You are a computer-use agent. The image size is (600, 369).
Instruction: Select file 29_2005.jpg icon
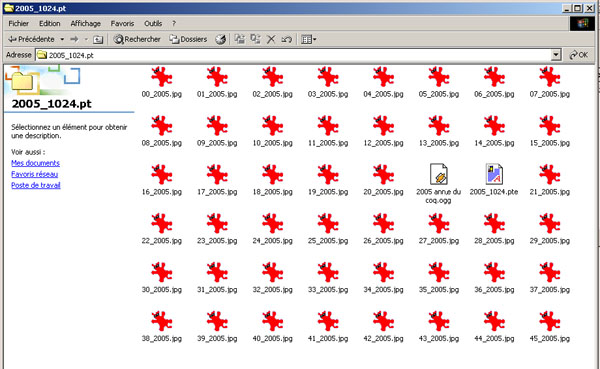pos(550,223)
